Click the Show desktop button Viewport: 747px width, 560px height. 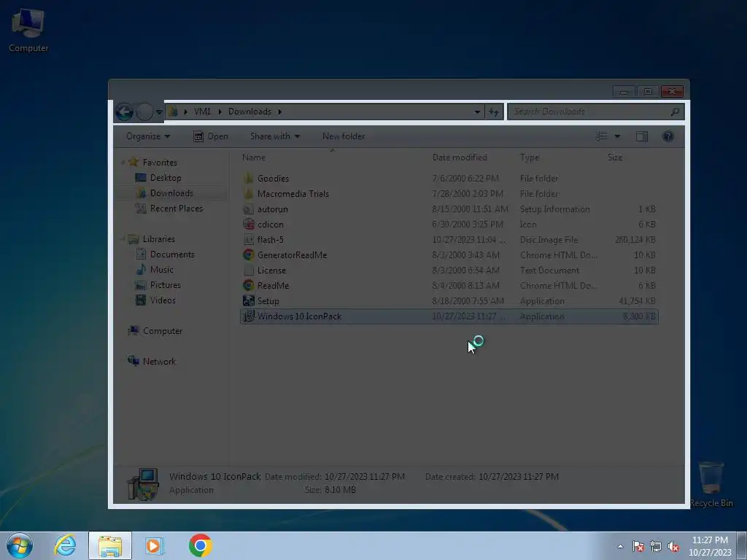click(742, 545)
